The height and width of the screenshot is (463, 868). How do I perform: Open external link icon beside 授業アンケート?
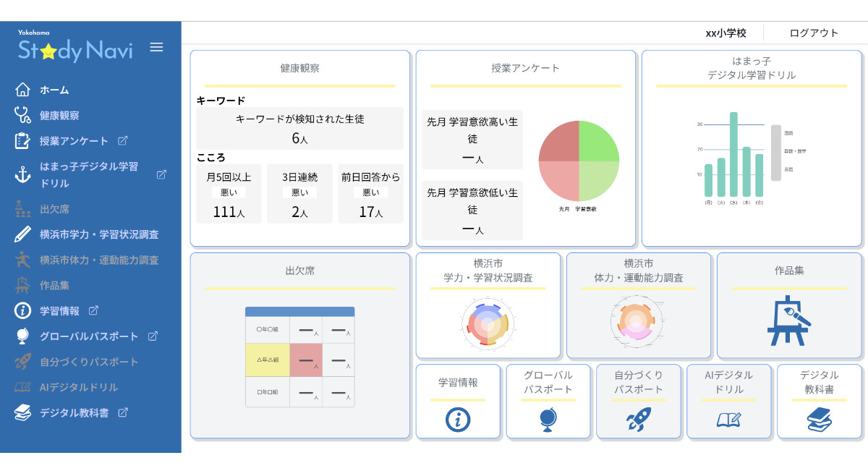pos(123,141)
